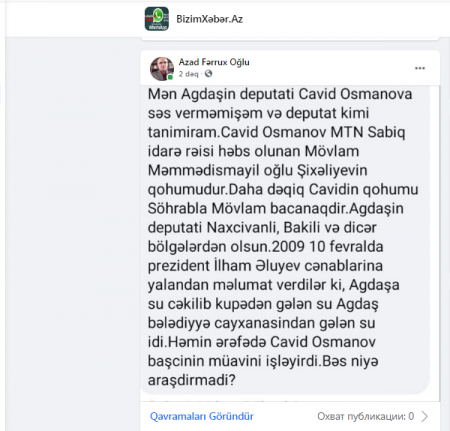Click the first line mentioning Cavid Osmanova
The height and width of the screenshot is (431, 450).
tap(280, 94)
